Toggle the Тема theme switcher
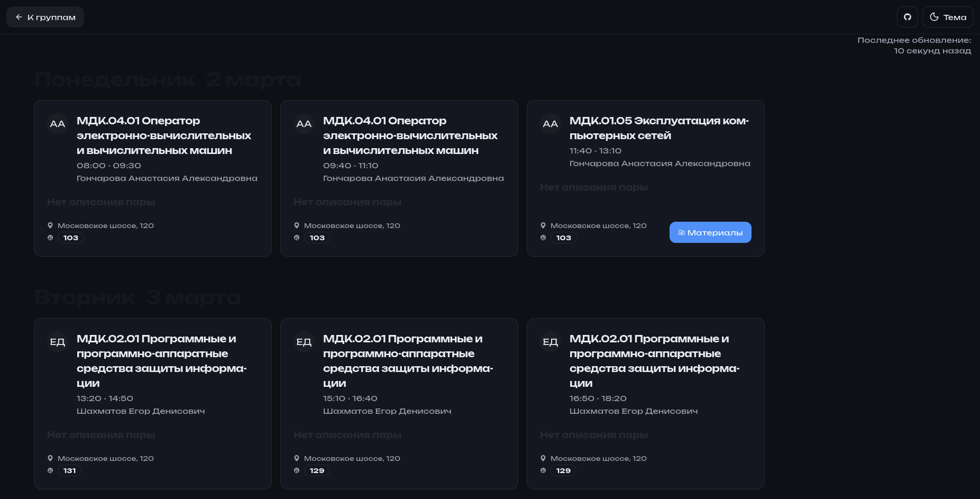This screenshot has height=499, width=980. click(x=948, y=17)
